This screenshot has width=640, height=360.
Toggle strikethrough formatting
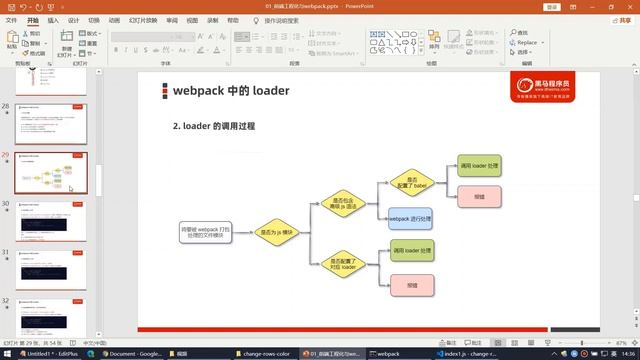click(x=156, y=50)
